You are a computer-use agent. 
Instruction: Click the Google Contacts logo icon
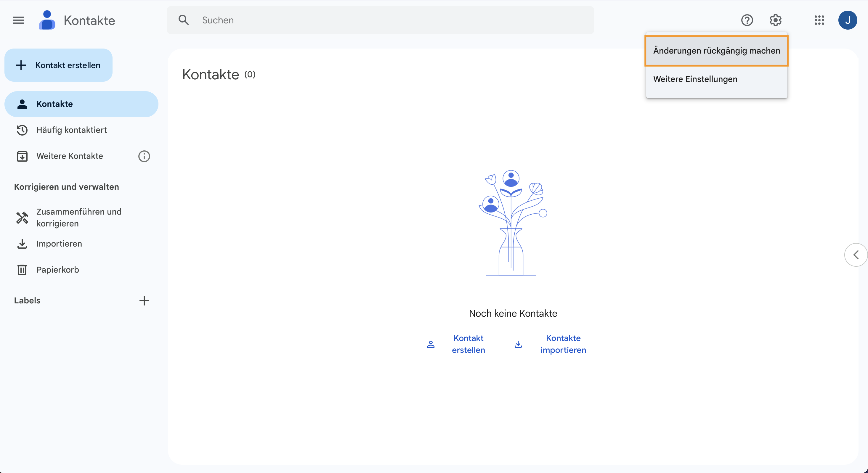[x=47, y=20]
